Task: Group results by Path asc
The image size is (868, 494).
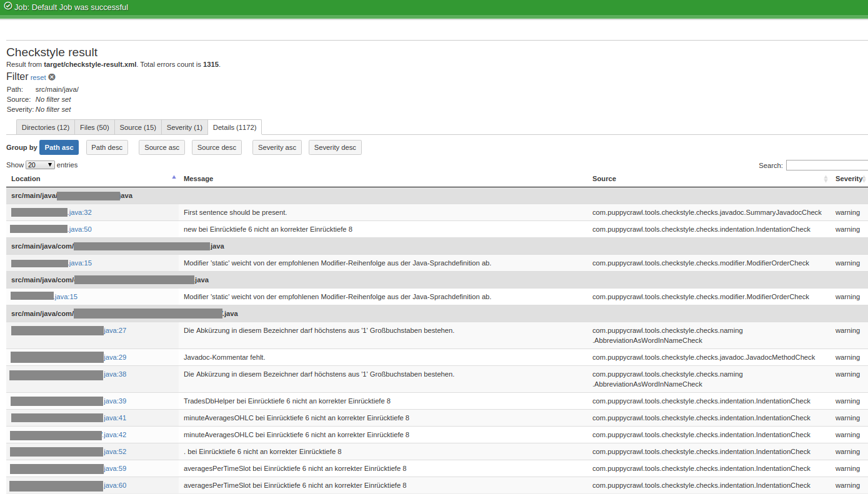Action: coord(59,148)
